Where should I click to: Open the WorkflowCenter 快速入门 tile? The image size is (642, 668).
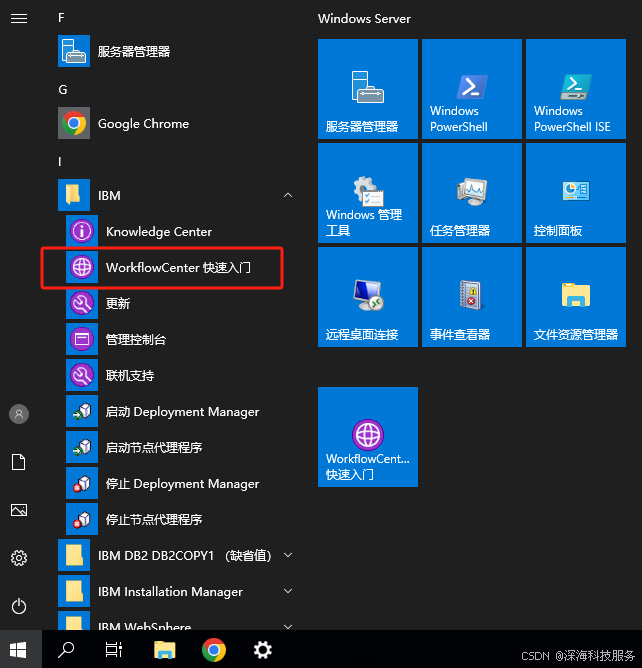(368, 437)
